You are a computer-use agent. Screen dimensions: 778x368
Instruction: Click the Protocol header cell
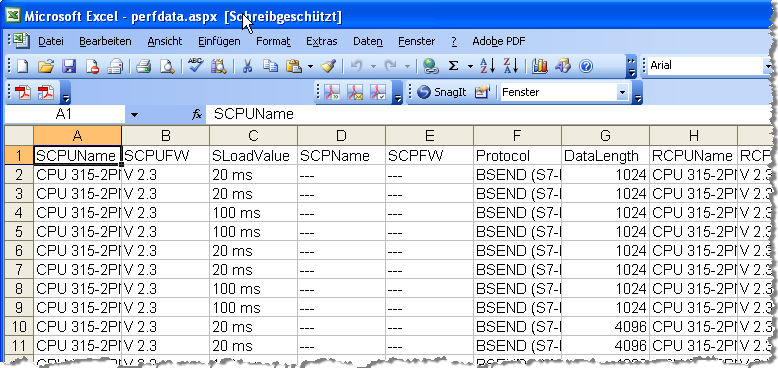[x=518, y=156]
